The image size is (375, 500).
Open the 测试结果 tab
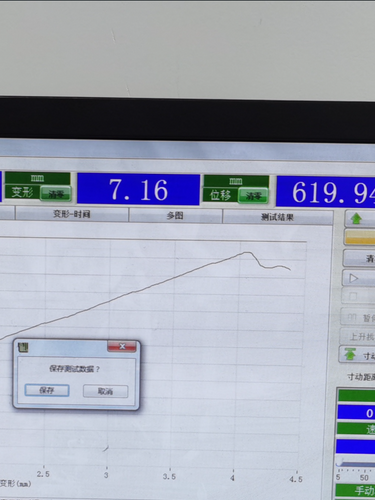pos(277,217)
